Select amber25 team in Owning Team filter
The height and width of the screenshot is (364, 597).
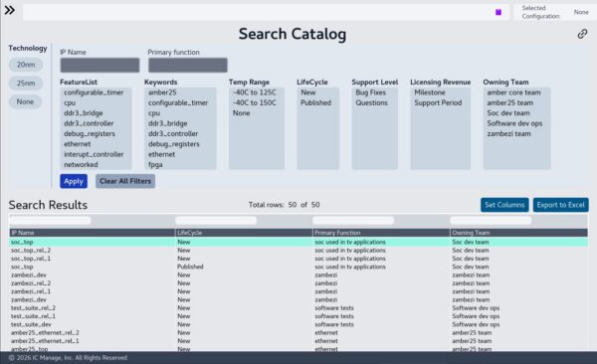click(509, 102)
